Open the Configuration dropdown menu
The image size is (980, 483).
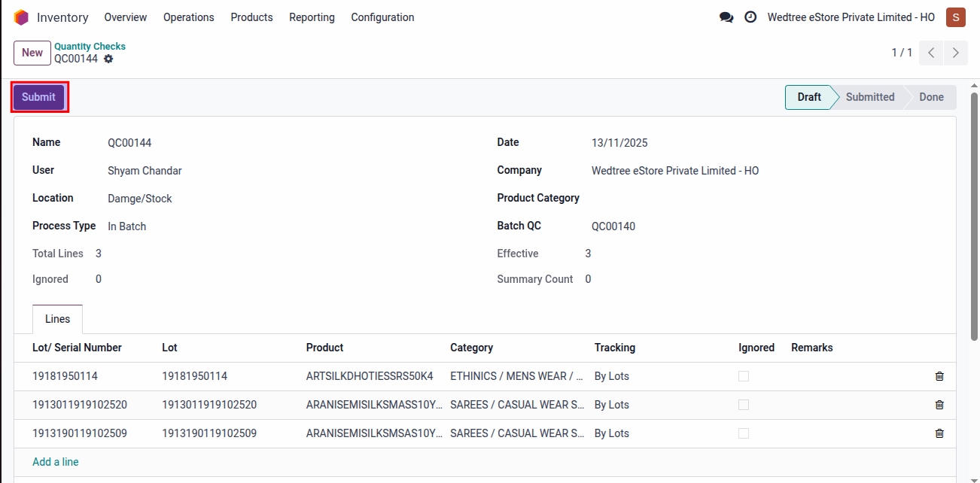point(382,17)
